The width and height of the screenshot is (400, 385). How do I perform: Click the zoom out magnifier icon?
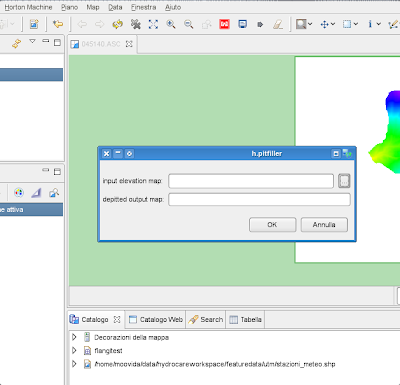point(189,24)
